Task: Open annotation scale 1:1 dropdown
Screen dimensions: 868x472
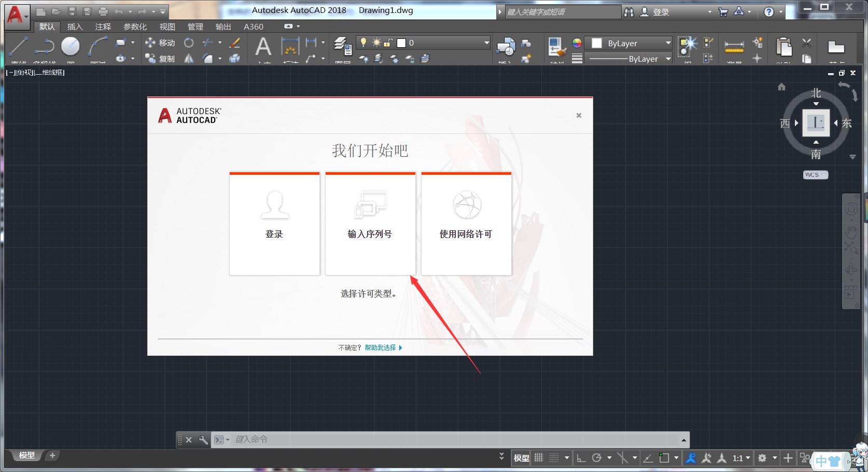Action: pos(741,458)
